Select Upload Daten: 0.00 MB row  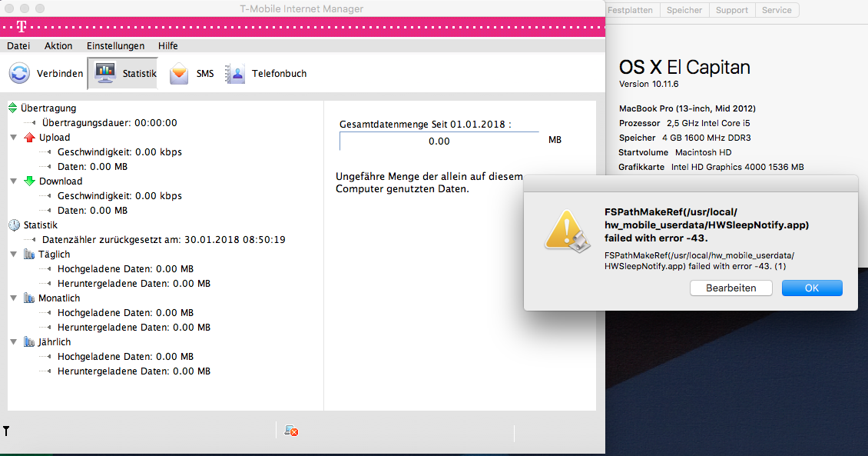(x=92, y=166)
